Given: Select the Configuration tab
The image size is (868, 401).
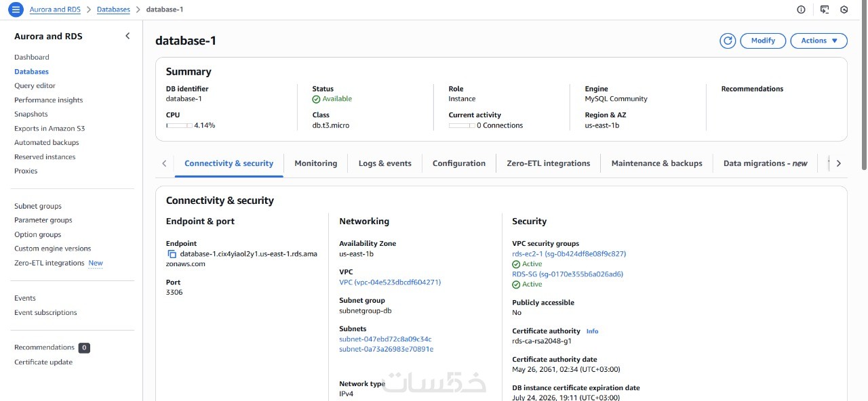Looking at the screenshot, I should (459, 163).
